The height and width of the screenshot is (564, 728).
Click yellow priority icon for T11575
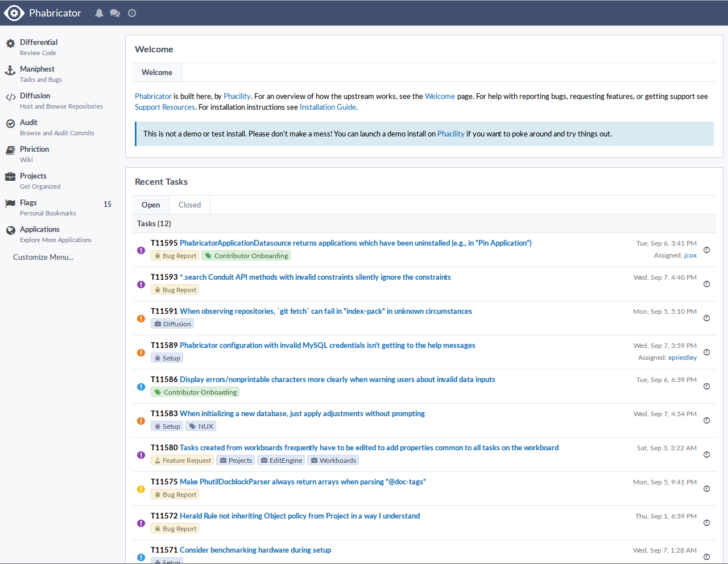[x=141, y=489]
